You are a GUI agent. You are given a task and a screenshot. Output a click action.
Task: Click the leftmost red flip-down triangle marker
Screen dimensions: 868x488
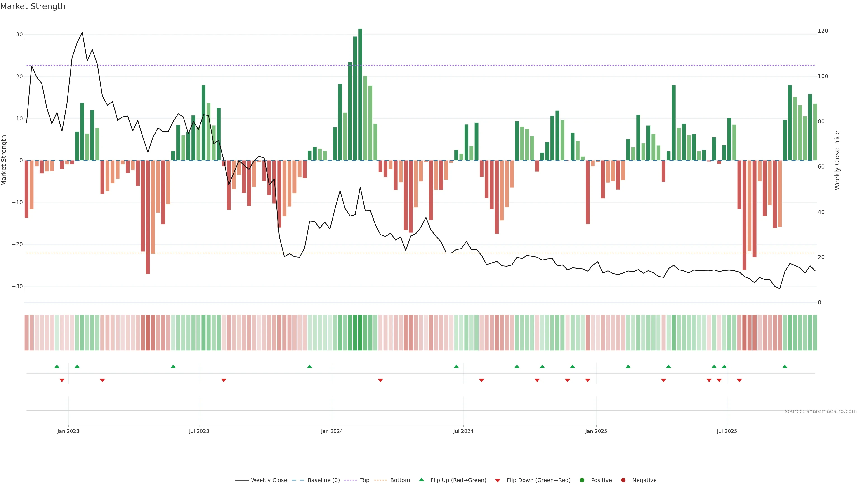coord(62,380)
